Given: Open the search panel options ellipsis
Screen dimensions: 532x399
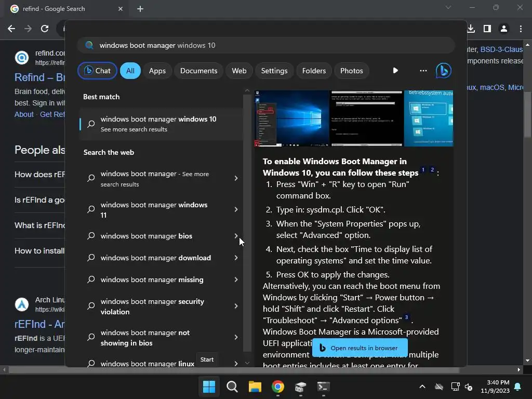Looking at the screenshot, I should coord(423,71).
